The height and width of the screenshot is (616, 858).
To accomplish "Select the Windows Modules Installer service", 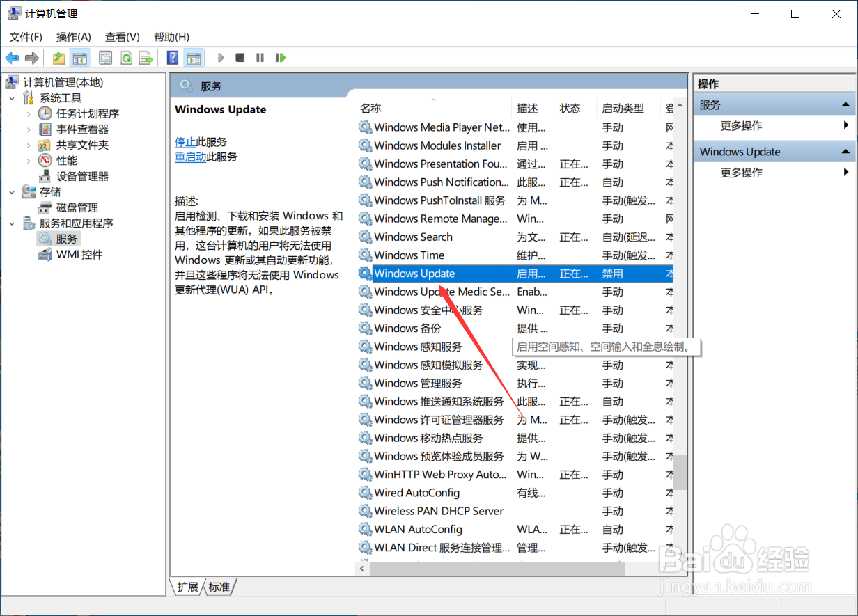I will point(514,145).
